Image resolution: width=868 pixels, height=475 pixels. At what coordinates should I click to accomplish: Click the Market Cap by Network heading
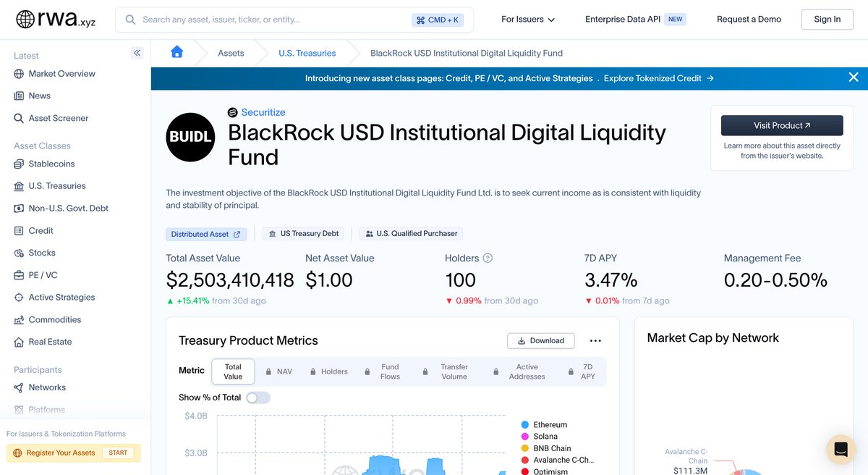point(712,337)
